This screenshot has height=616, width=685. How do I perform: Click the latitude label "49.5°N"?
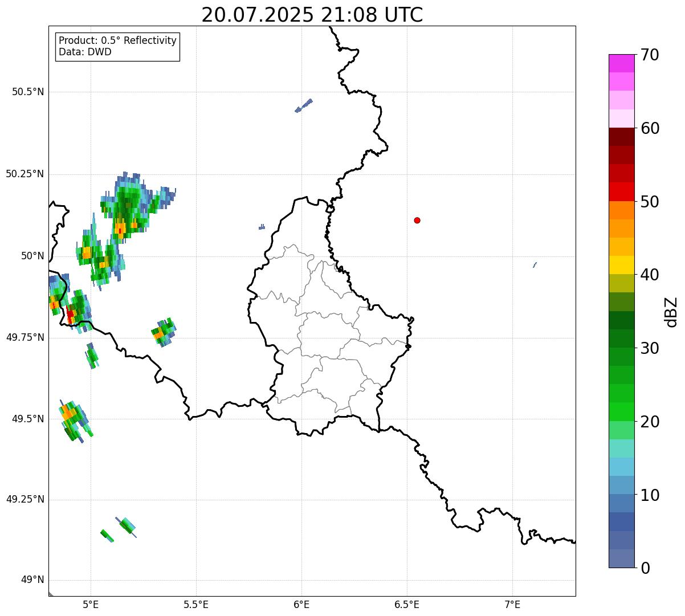click(28, 419)
